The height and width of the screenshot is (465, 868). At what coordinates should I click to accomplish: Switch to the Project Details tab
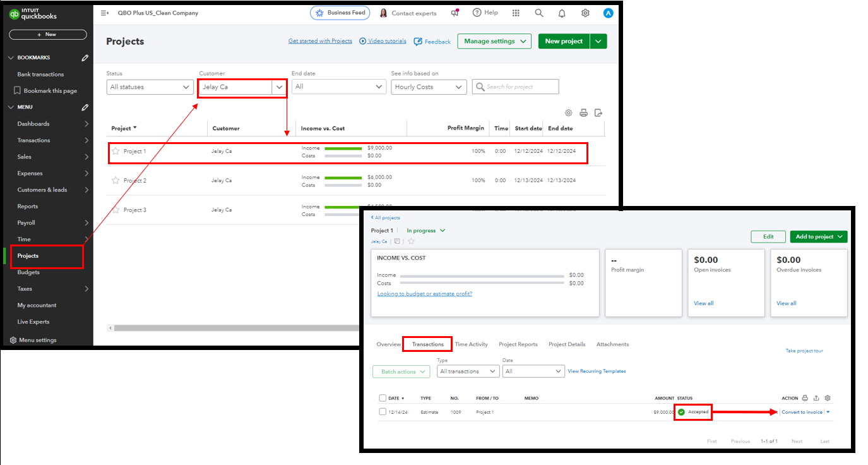pyautogui.click(x=567, y=344)
